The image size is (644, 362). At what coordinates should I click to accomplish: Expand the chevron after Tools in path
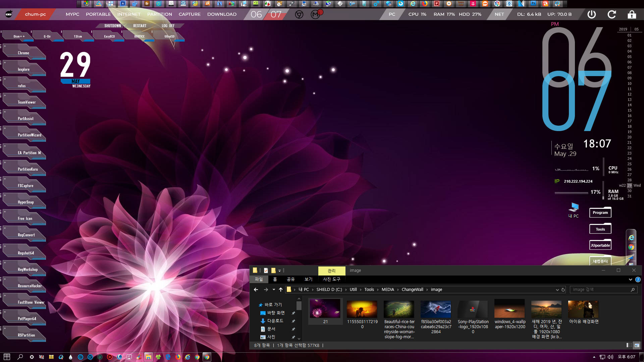[x=378, y=290]
